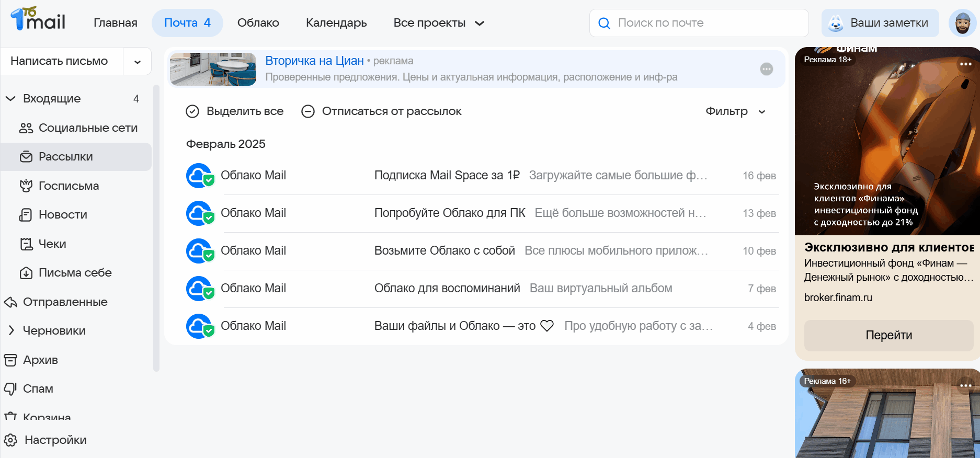Open the user avatar menu
Viewport: 980px width, 458px height.
point(962,23)
